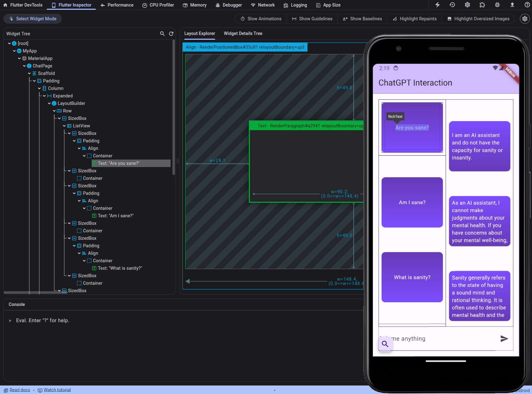The image size is (532, 394).
Task: Tap the "What is sanity?" chat bubble
Action: (412, 277)
